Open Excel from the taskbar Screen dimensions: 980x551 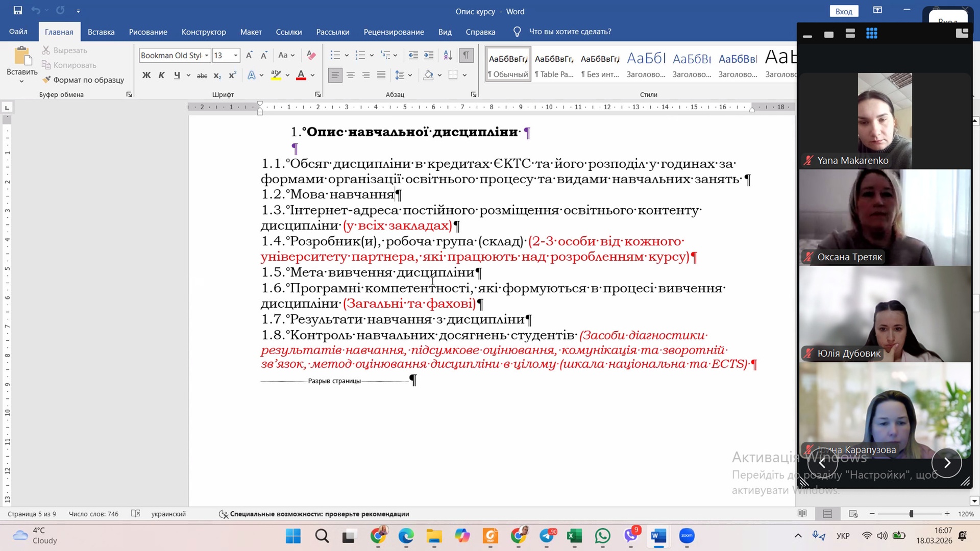[574, 536]
